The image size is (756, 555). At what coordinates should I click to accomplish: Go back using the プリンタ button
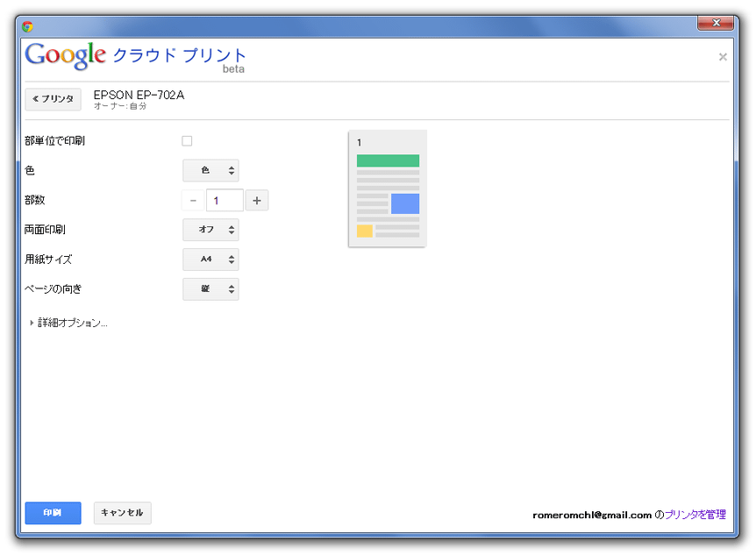tap(53, 99)
